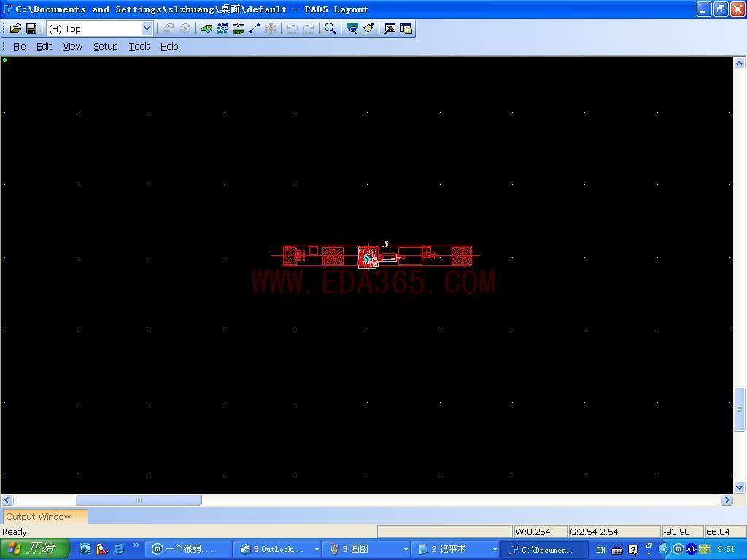Click the horizontal scrollbar thumb

click(139, 500)
